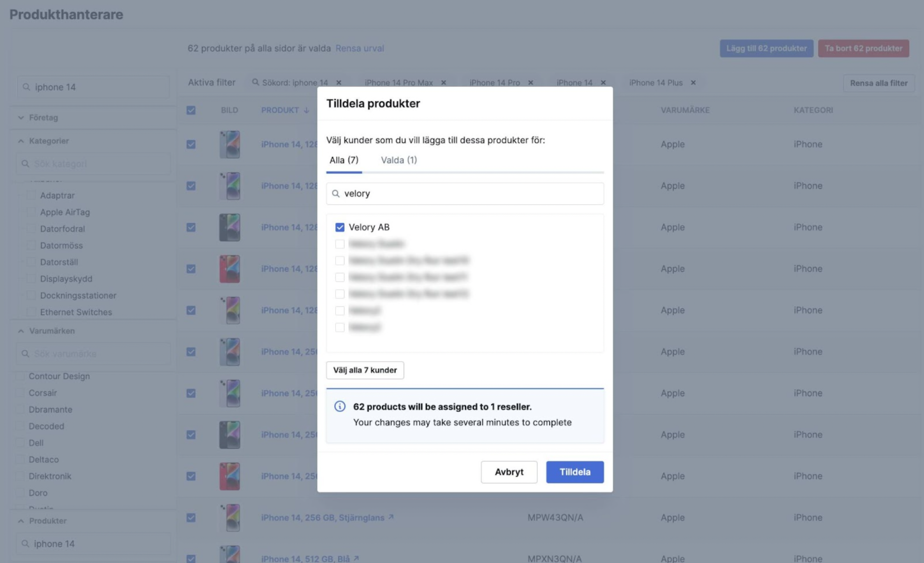This screenshot has height=563, width=924.
Task: Check the Ethernet Switches category checkbox
Action: click(31, 312)
